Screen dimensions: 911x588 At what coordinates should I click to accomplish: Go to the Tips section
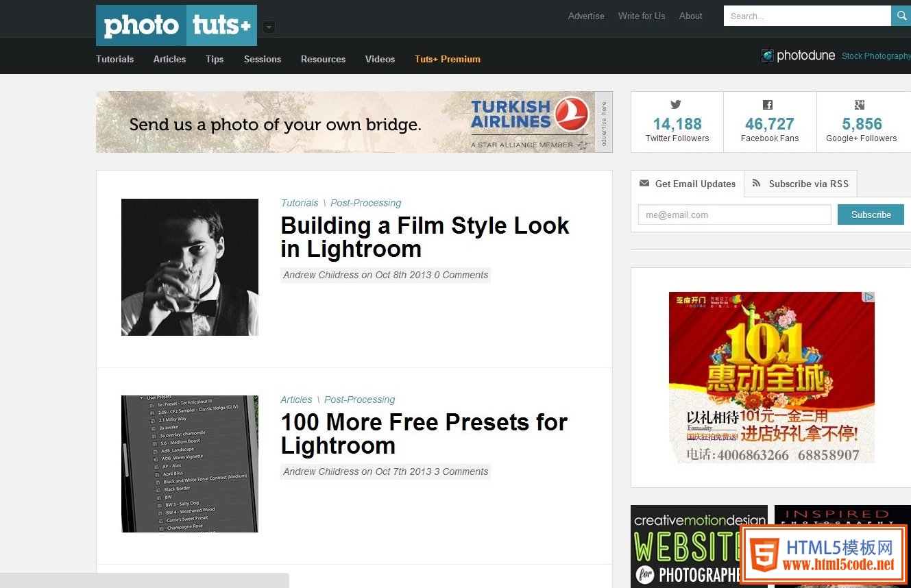(215, 59)
